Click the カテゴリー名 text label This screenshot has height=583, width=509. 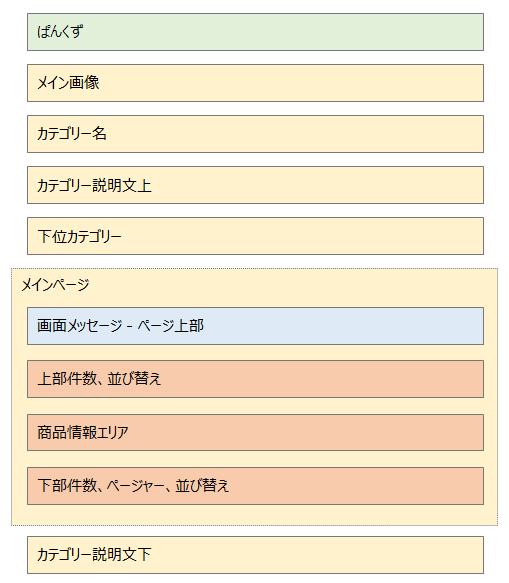(72, 133)
